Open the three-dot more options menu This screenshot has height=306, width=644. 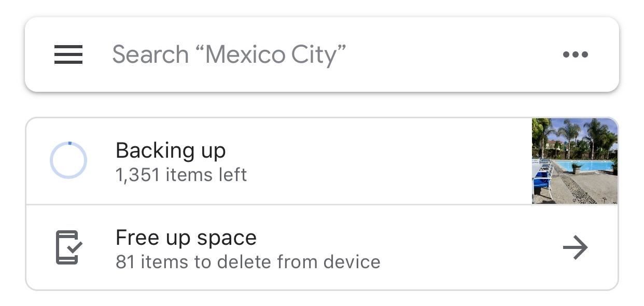(x=575, y=54)
